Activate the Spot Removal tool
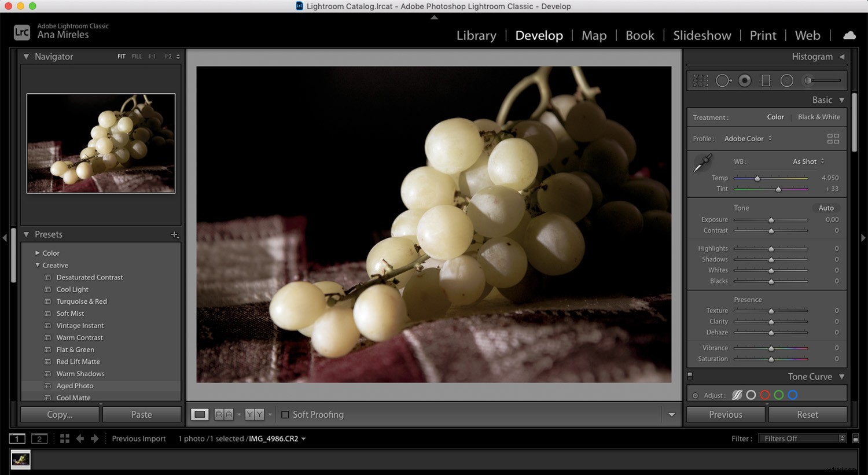The height and width of the screenshot is (475, 868). tap(723, 80)
